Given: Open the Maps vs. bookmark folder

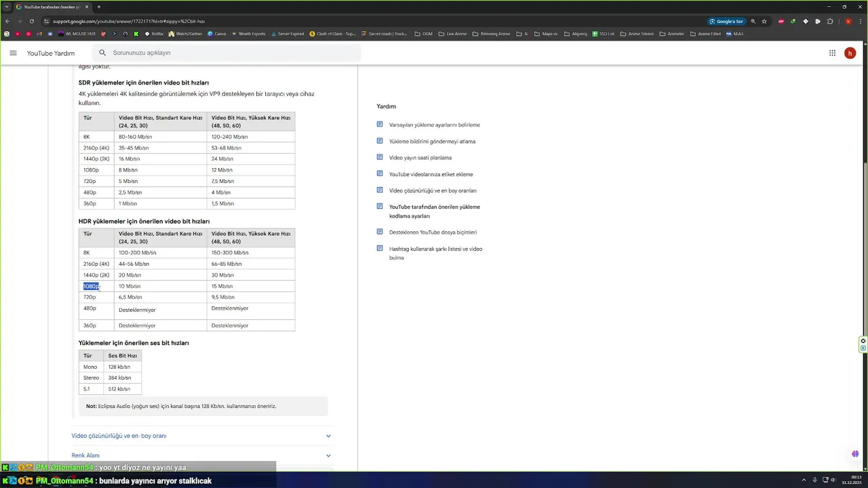Looking at the screenshot, I should click(x=546, y=33).
